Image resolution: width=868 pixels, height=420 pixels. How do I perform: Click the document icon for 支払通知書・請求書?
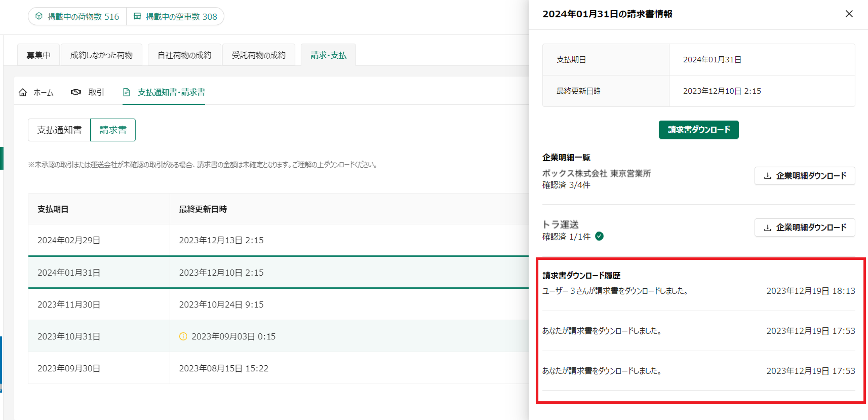pyautogui.click(x=126, y=92)
